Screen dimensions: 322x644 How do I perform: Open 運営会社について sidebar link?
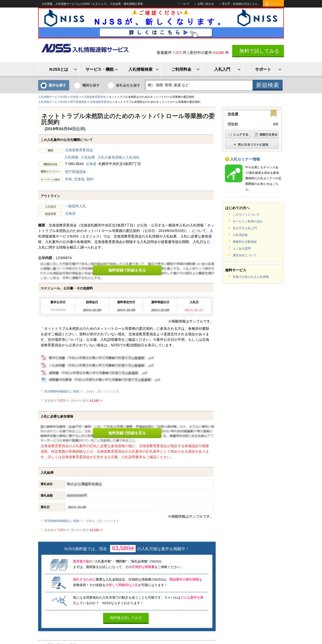[245, 255]
